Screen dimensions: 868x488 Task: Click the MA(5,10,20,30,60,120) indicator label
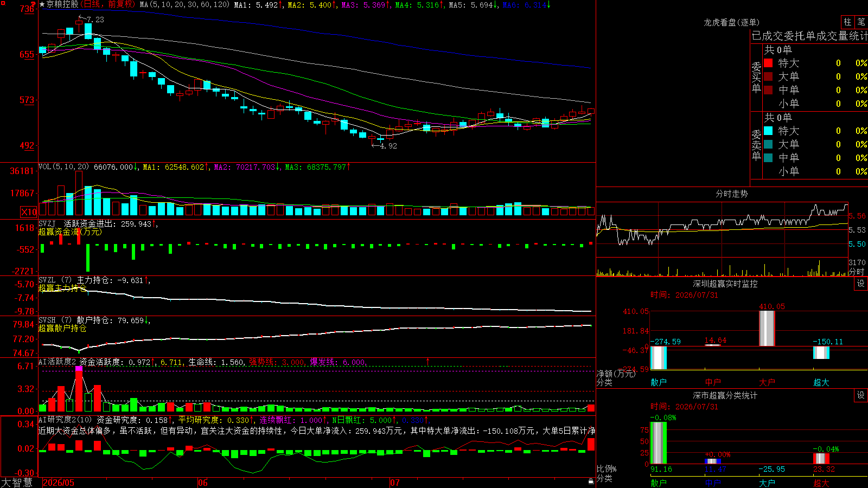click(184, 4)
